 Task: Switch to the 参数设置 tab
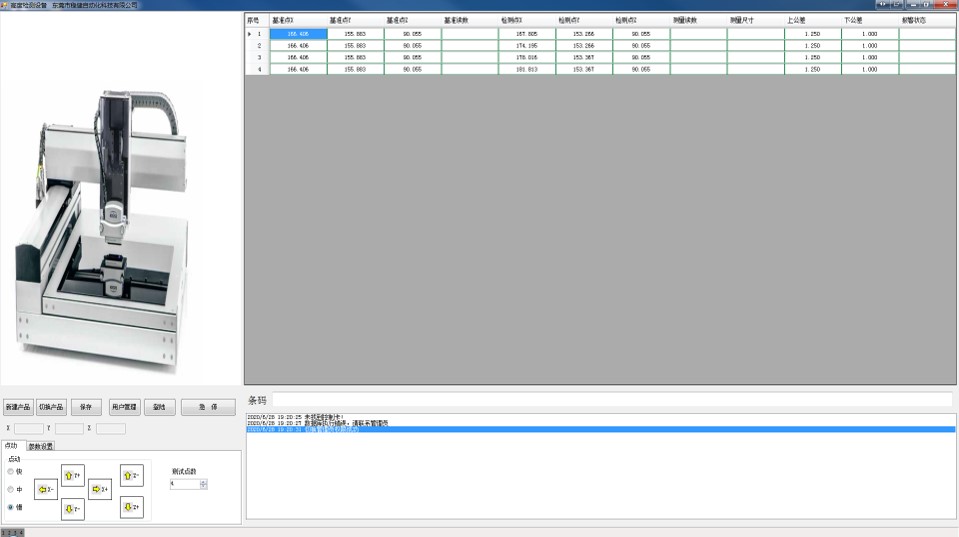[x=41, y=446]
